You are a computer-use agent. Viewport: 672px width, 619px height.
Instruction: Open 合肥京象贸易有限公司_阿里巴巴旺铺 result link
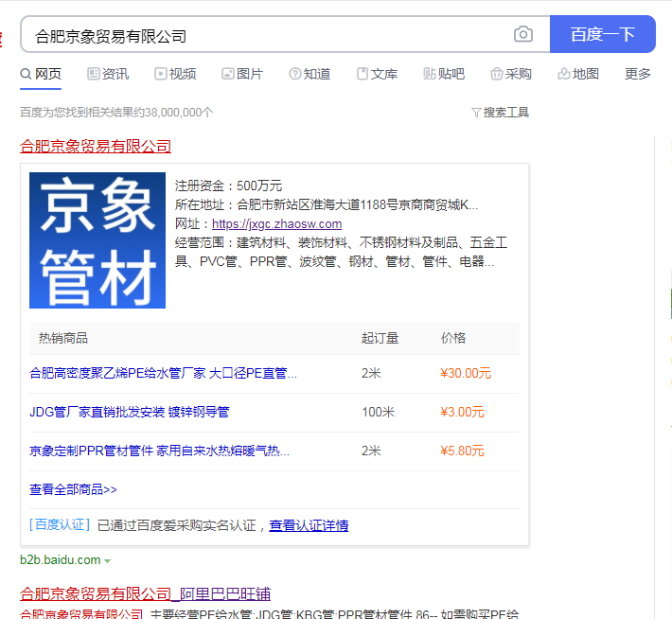pos(146,593)
